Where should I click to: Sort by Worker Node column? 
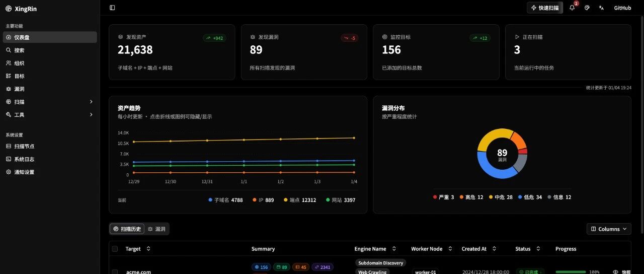pyautogui.click(x=431, y=249)
